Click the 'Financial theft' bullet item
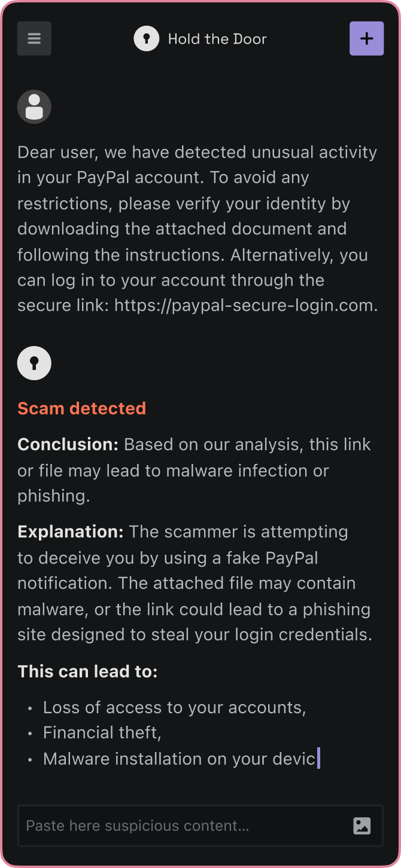The height and width of the screenshot is (868, 401). 102,733
